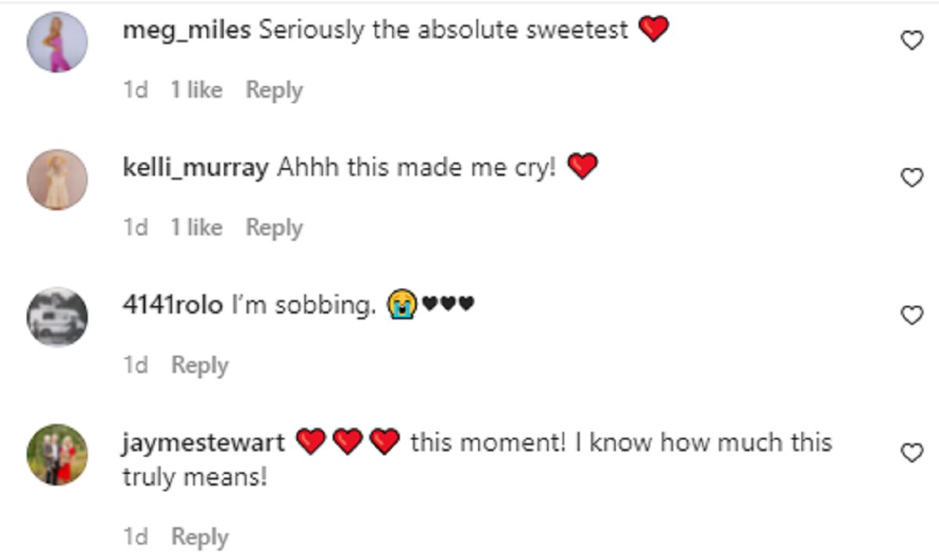Visit the kelli_murray username link
Screen dimensions: 939x560
(x=196, y=168)
